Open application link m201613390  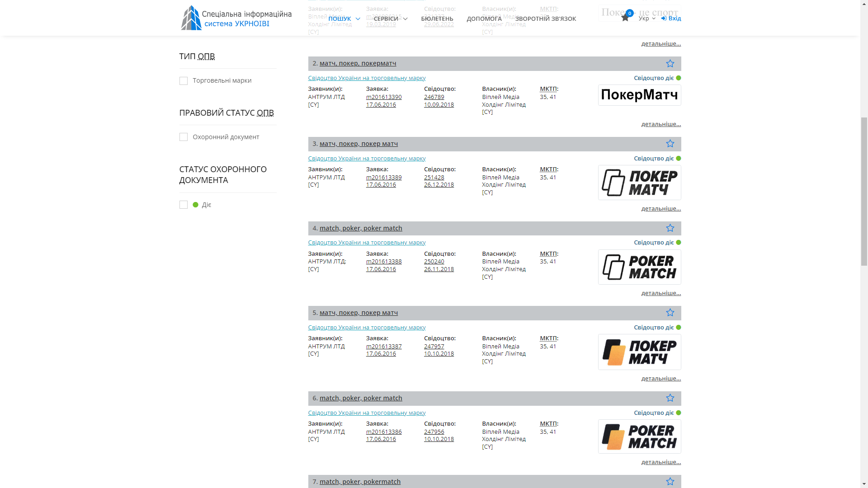tap(383, 97)
